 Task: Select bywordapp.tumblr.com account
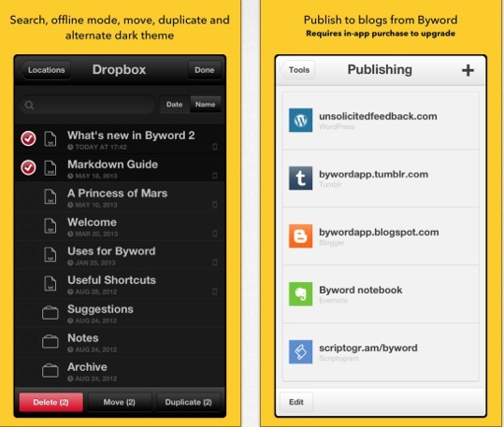pos(381,178)
